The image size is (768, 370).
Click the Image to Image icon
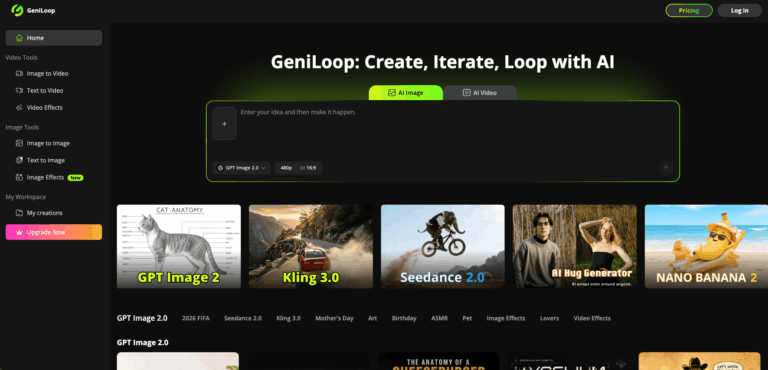[x=19, y=144]
